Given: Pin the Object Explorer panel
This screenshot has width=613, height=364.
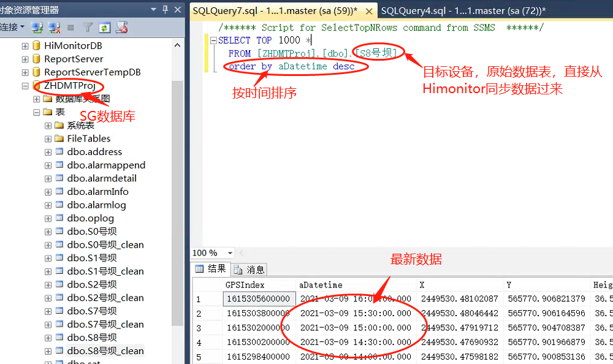Looking at the screenshot, I should [165, 10].
